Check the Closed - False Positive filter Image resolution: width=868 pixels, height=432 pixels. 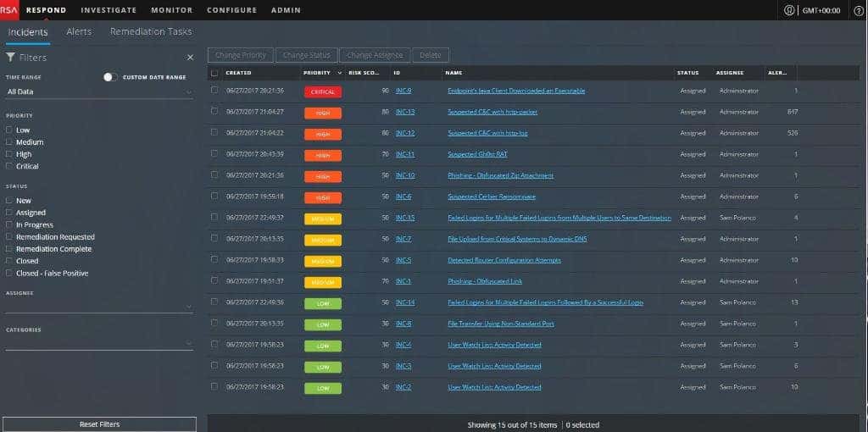pos(8,274)
